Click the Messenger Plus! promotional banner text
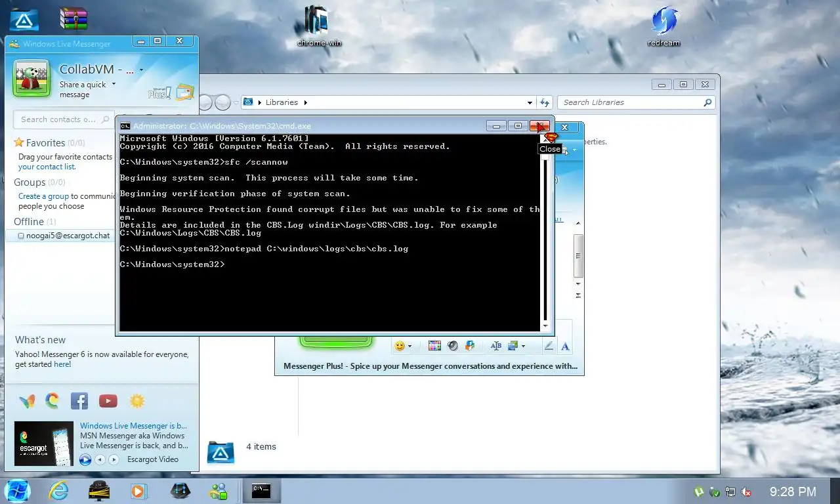This screenshot has height=504, width=840. point(430,366)
